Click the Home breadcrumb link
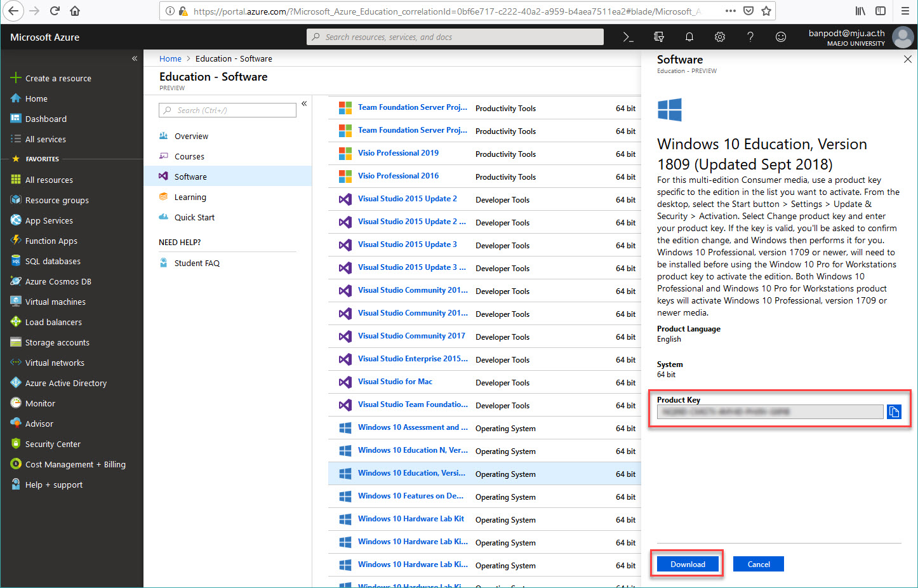This screenshot has width=918, height=588. click(170, 59)
